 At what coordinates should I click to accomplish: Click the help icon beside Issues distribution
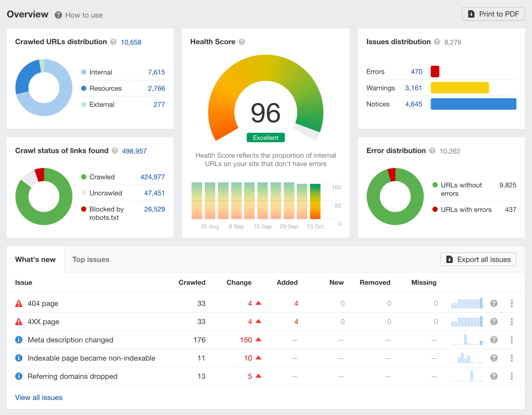437,42
